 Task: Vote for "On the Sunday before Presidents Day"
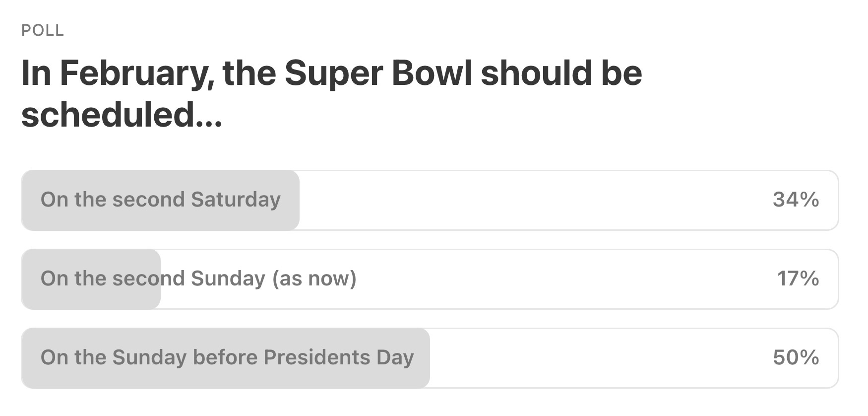pos(227,357)
